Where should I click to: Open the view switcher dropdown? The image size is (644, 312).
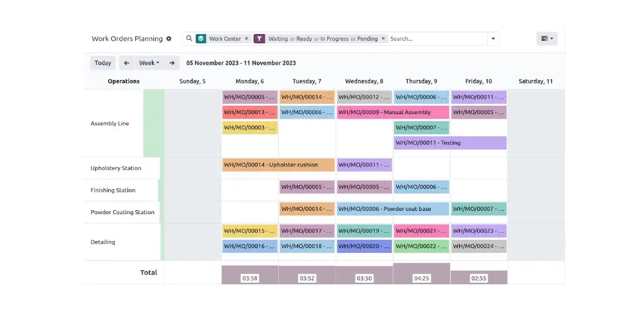(547, 39)
